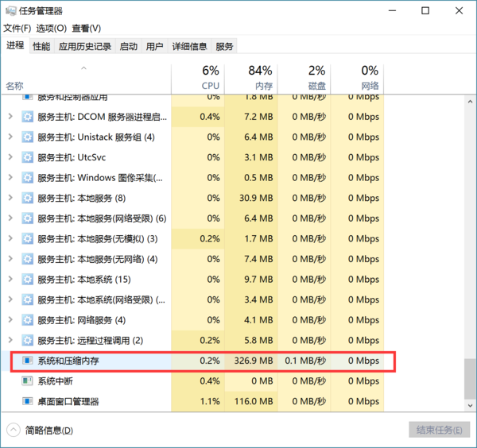Click the vertical scrollbar thumb
This screenshot has height=448, width=477.
[470, 379]
